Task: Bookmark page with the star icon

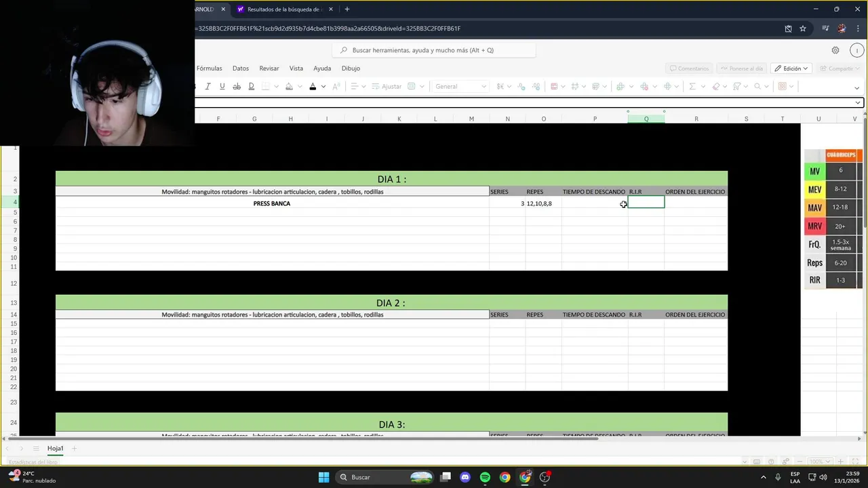Action: pyautogui.click(x=803, y=28)
